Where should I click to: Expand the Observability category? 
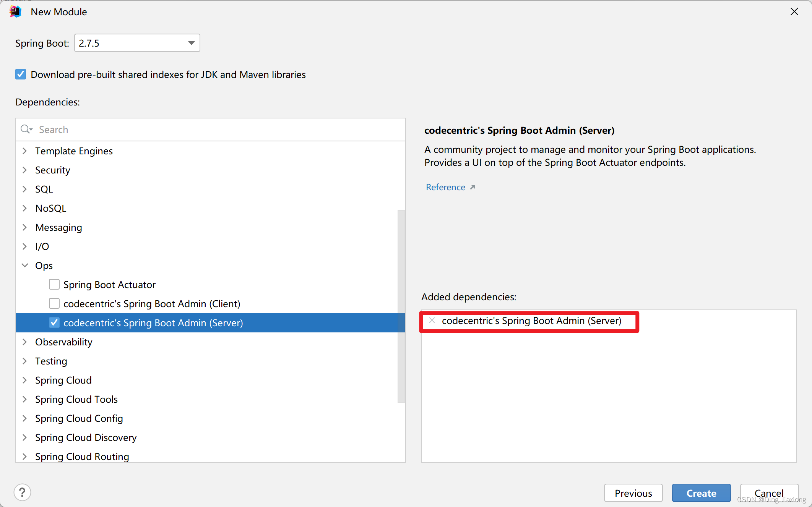coord(25,342)
